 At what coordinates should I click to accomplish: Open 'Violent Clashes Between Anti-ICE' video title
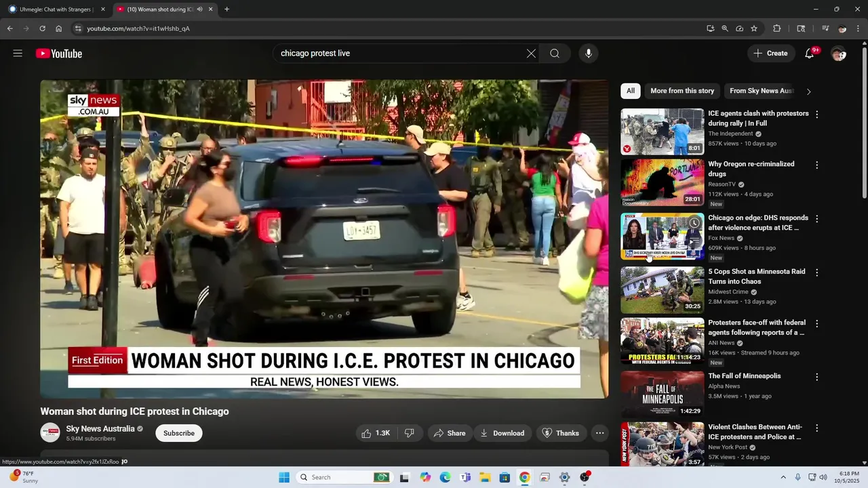tap(755, 432)
